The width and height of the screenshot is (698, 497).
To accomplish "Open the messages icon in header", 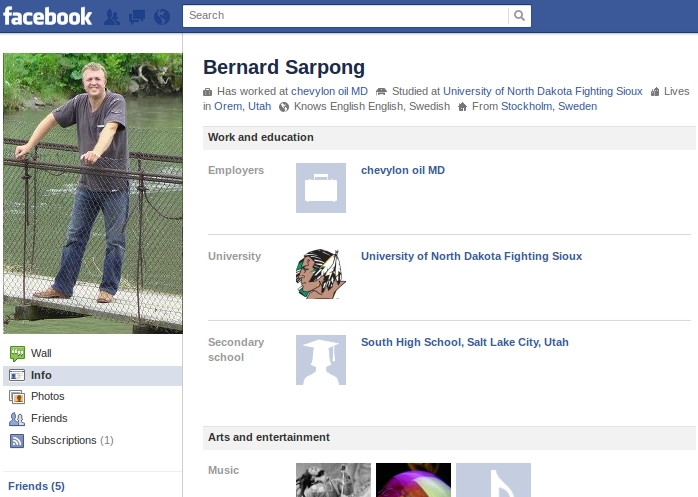I will pyautogui.click(x=137, y=17).
